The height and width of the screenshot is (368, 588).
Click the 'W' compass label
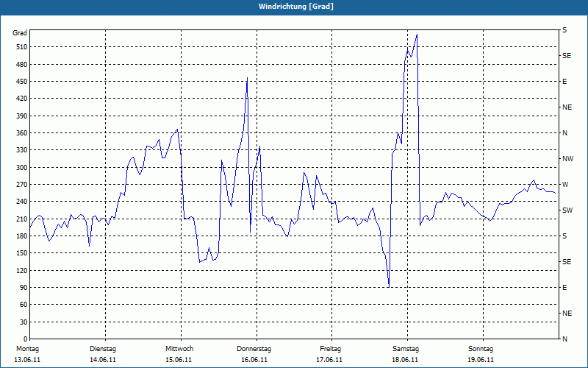(x=565, y=185)
